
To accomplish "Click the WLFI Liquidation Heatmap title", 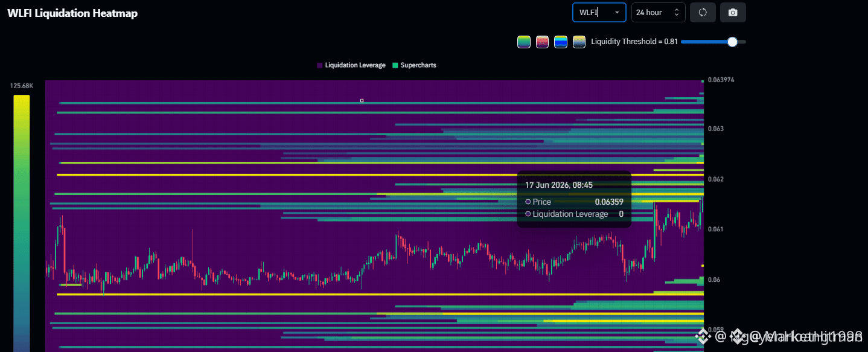I will point(72,13).
